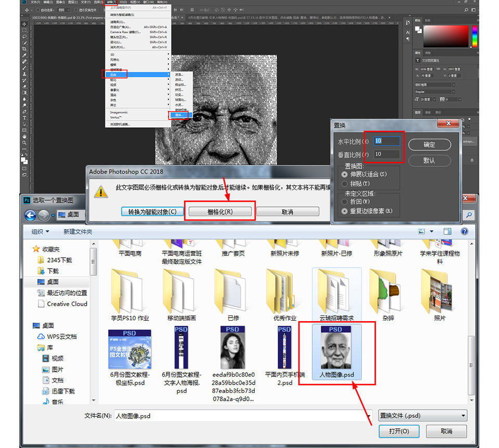Select the Hand tool
Screen dimensions: 499x448
(x=24, y=137)
